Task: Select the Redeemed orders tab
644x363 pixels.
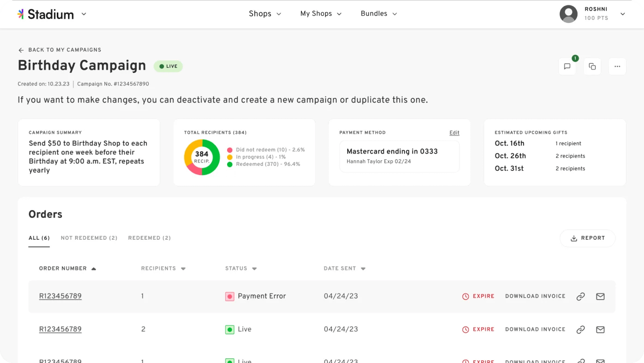Action: coord(149,238)
